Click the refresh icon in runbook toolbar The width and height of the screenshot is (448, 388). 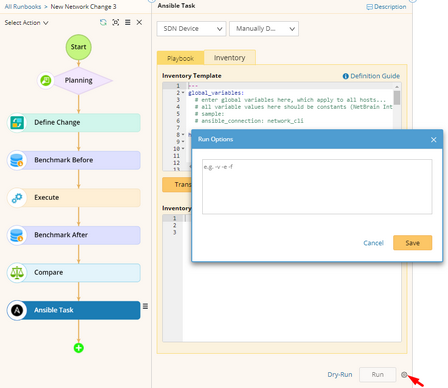pos(103,22)
